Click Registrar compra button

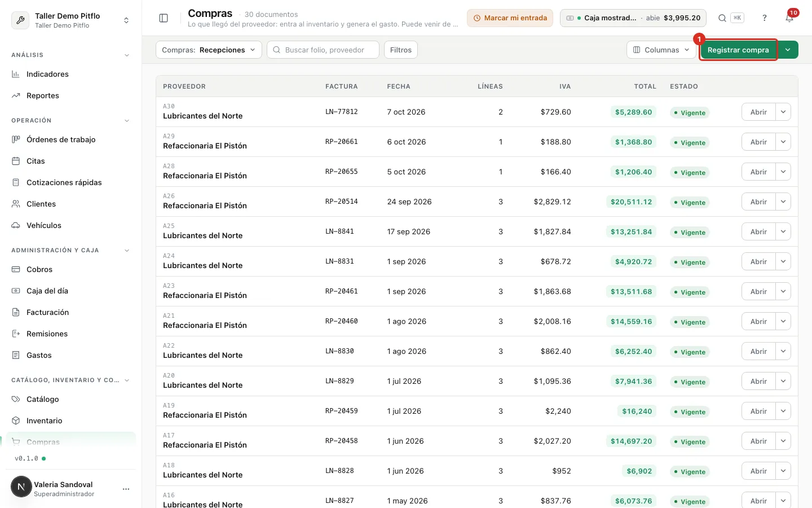pos(738,50)
